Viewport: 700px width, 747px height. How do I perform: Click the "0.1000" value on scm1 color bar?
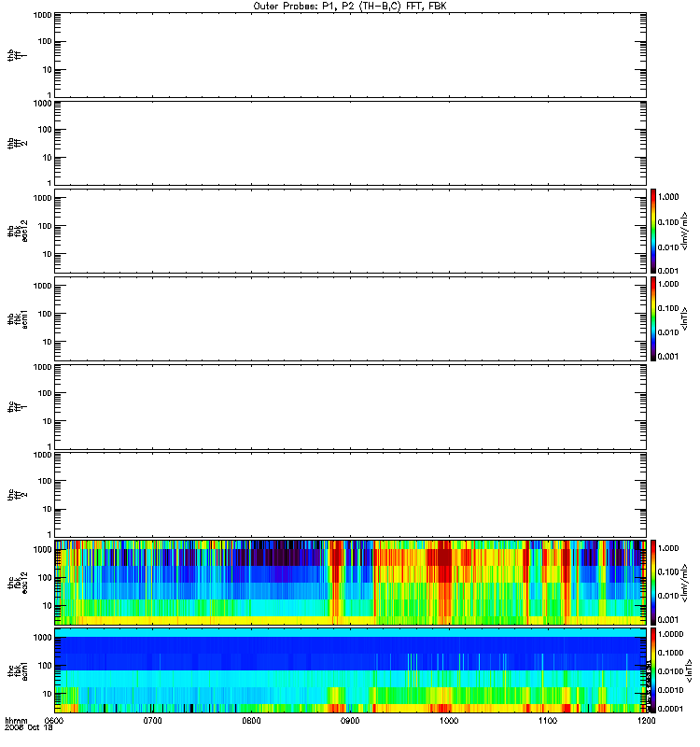pos(670,653)
